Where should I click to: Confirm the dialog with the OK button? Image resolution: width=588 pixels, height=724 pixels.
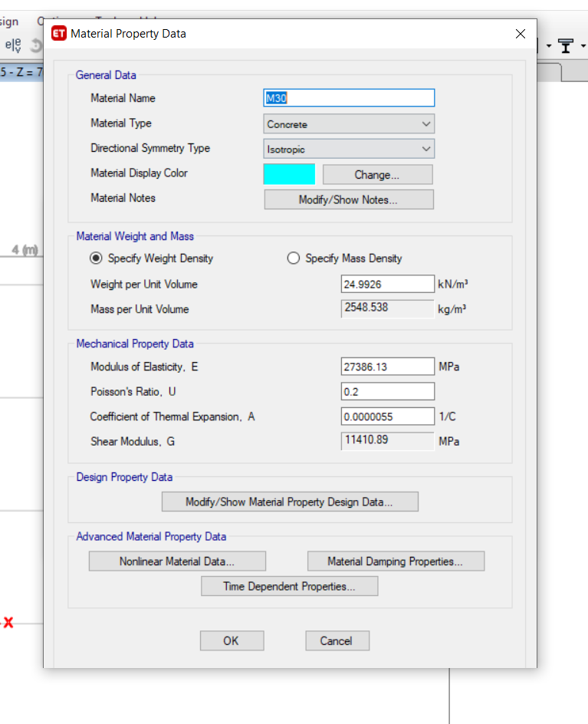click(x=232, y=641)
